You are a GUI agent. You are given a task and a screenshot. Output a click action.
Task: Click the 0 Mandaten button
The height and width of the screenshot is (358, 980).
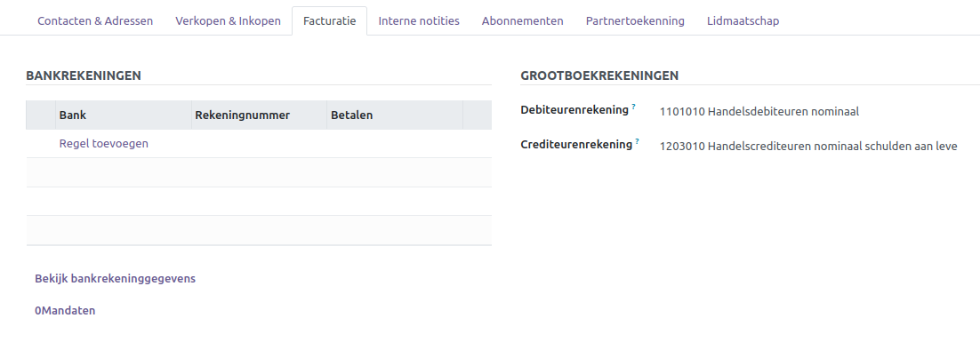click(x=65, y=310)
